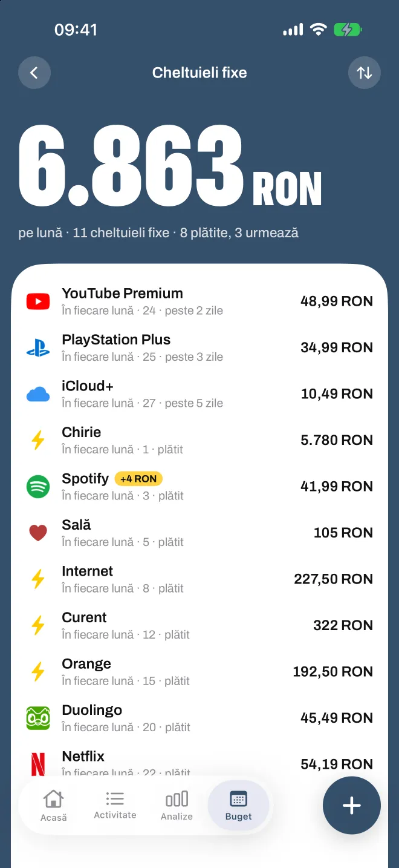Screen dimensions: 399x868
Task: Tap the 6.863 RON monthly total
Action: click(170, 166)
